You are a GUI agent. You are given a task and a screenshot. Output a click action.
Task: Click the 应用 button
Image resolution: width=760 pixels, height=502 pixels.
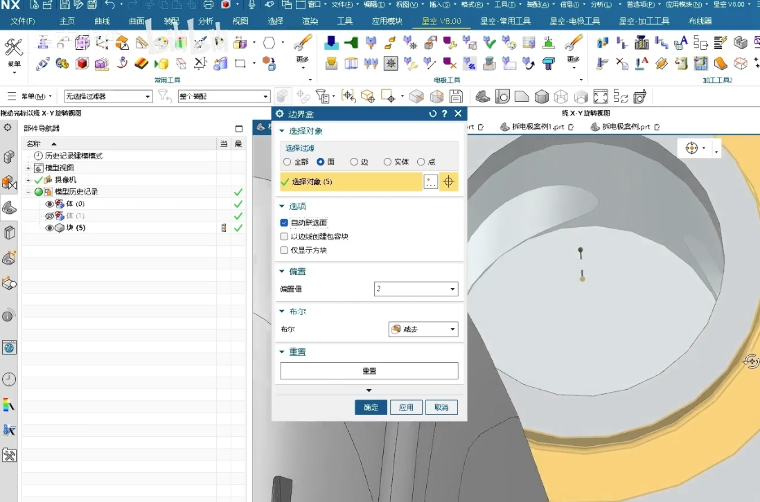click(405, 407)
